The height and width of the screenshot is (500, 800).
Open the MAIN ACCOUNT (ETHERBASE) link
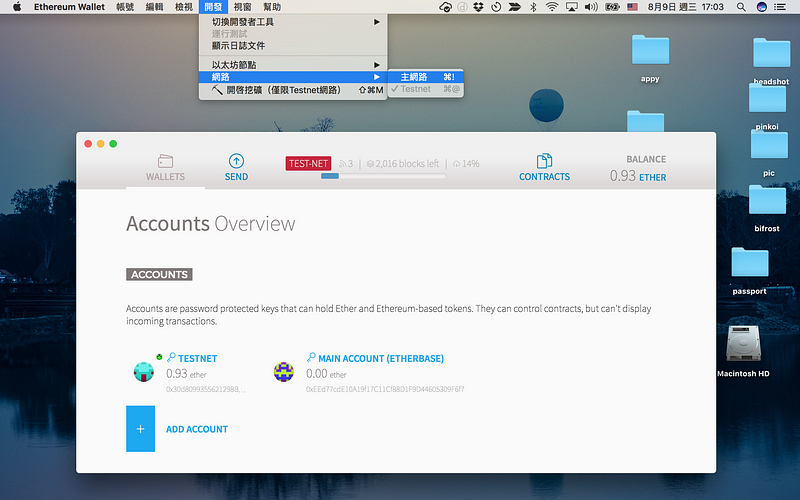(x=380, y=358)
